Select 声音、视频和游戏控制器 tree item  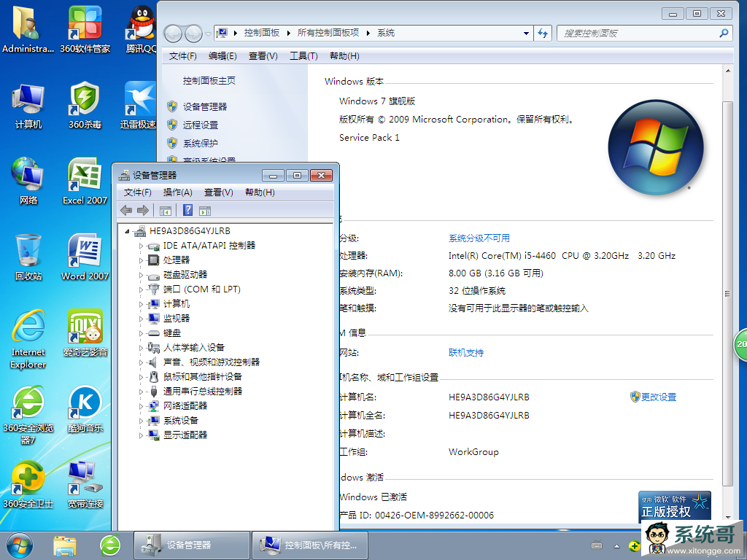(x=212, y=362)
